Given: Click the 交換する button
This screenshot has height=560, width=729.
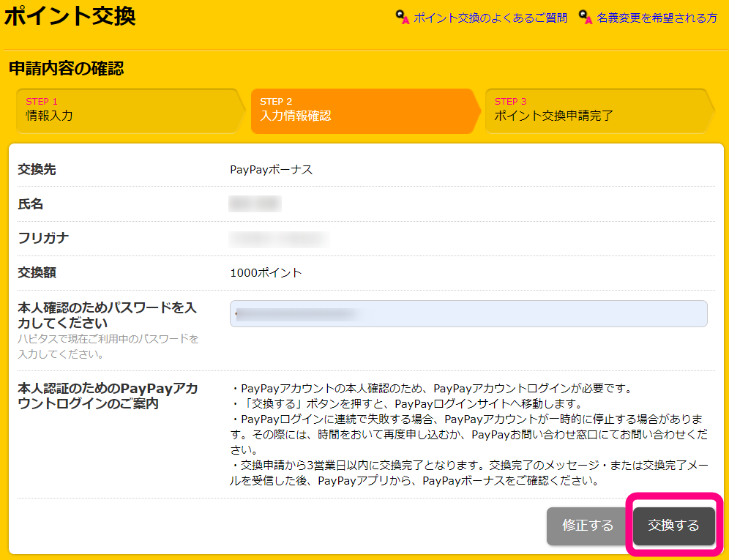Looking at the screenshot, I should tap(673, 526).
